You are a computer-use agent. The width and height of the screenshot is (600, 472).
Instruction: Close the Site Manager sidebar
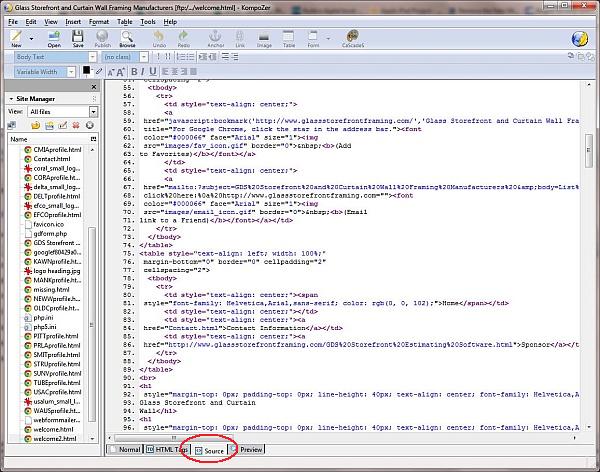[x=94, y=87]
